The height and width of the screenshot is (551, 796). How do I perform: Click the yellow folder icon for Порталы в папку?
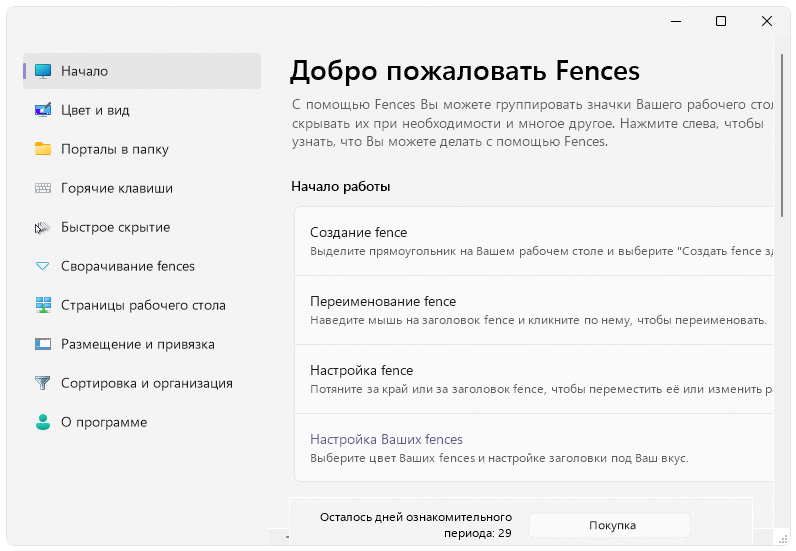[43, 149]
